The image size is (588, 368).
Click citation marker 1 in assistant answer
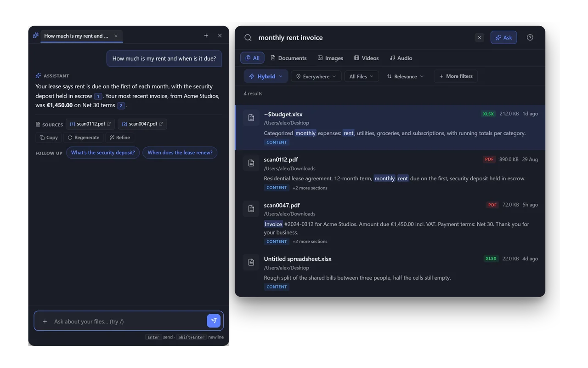98,96
